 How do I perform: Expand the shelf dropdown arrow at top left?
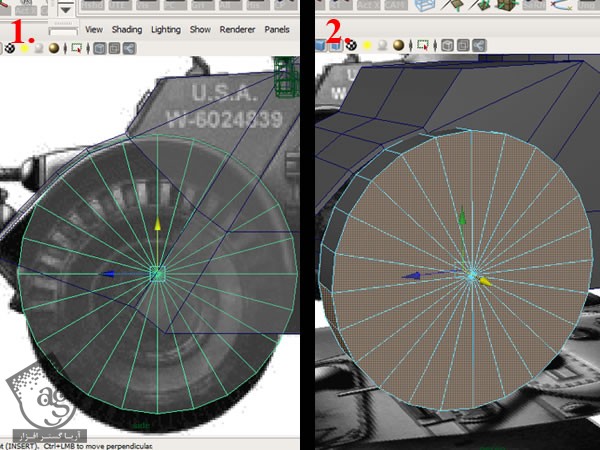(x=65, y=8)
